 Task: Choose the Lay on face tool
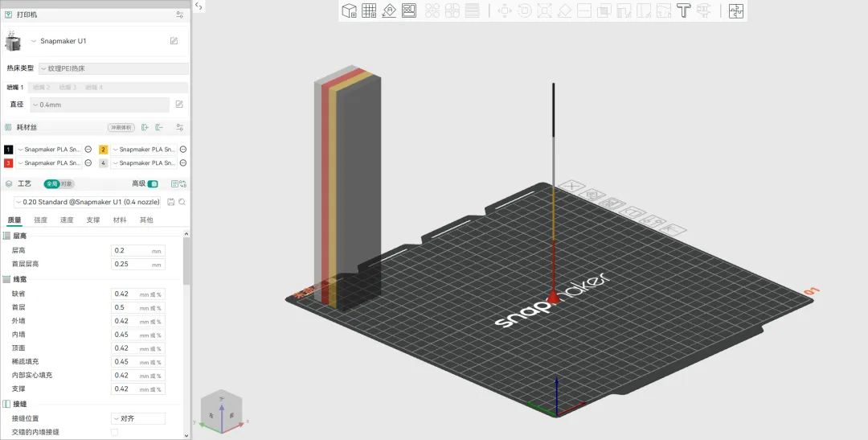pos(564,10)
